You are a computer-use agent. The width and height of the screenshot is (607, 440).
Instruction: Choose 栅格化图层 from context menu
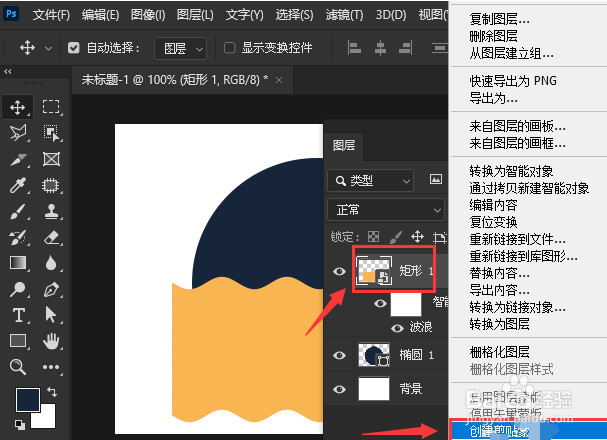coord(499,352)
